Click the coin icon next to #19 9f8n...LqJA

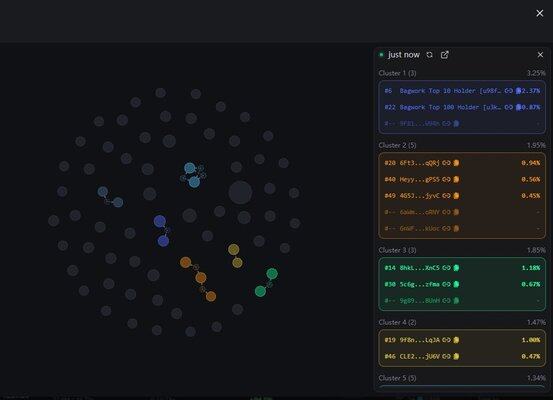tap(456, 340)
